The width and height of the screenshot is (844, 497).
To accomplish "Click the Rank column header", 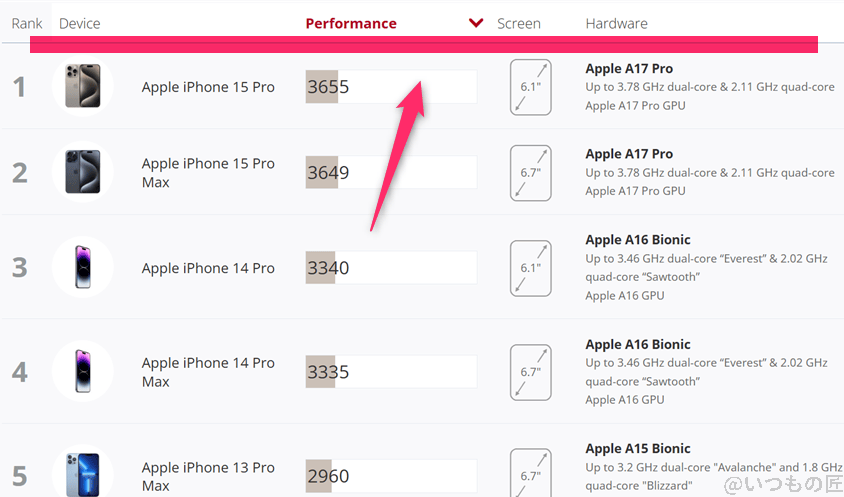I will point(27,24).
